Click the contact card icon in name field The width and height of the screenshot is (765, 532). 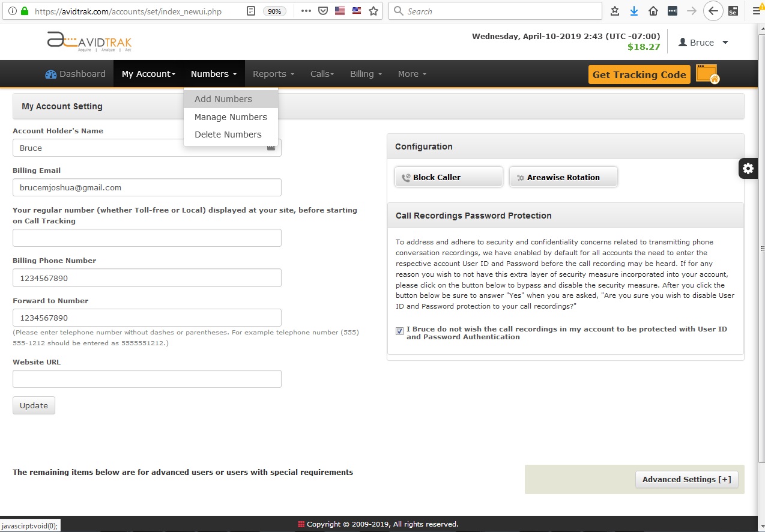pos(271,147)
